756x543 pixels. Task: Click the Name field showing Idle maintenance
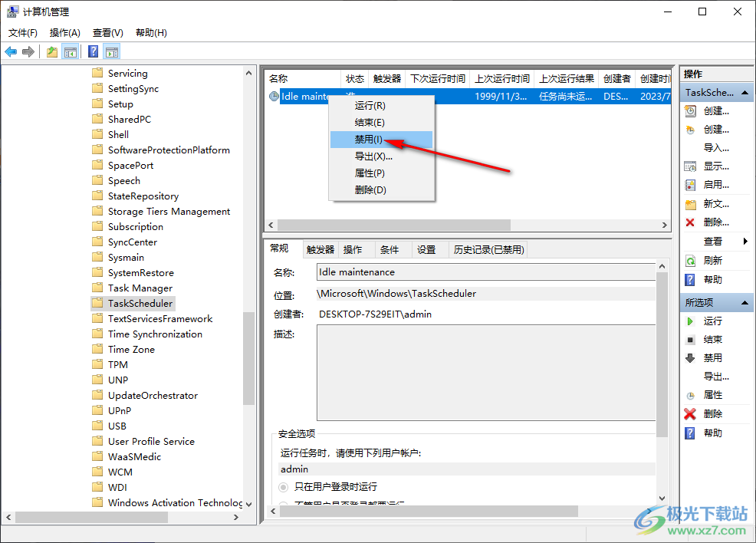pos(486,272)
